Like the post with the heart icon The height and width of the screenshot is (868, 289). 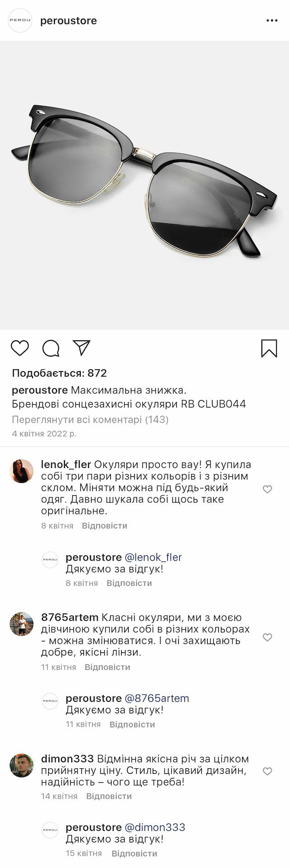tap(20, 348)
